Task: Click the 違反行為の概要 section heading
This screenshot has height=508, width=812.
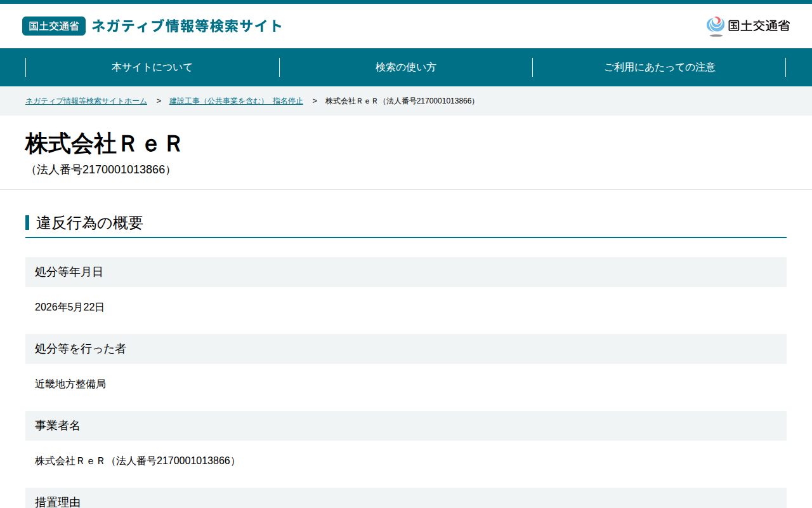Action: click(x=89, y=223)
